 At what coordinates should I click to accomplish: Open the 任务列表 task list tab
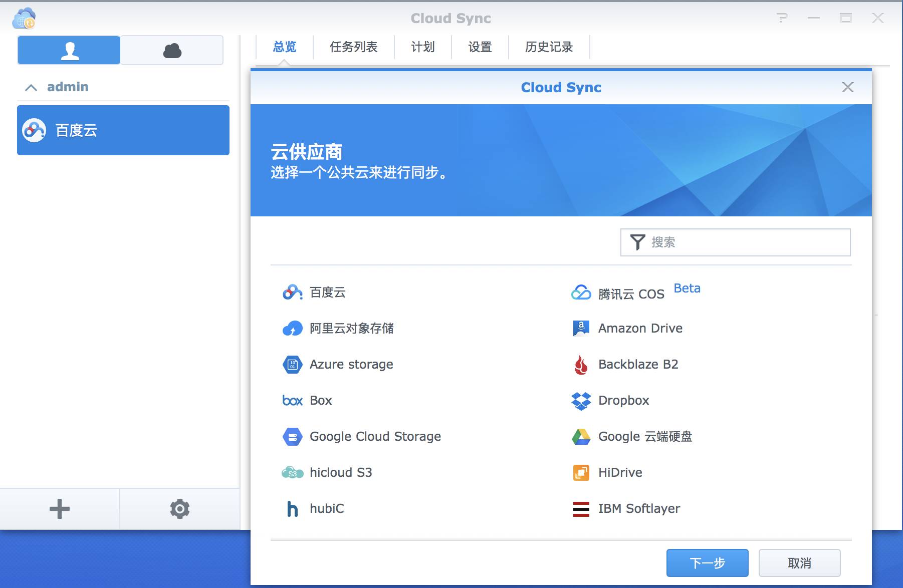[354, 47]
